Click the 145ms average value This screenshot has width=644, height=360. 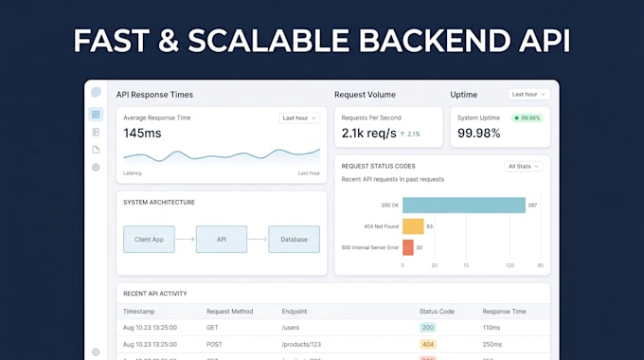[x=142, y=134]
